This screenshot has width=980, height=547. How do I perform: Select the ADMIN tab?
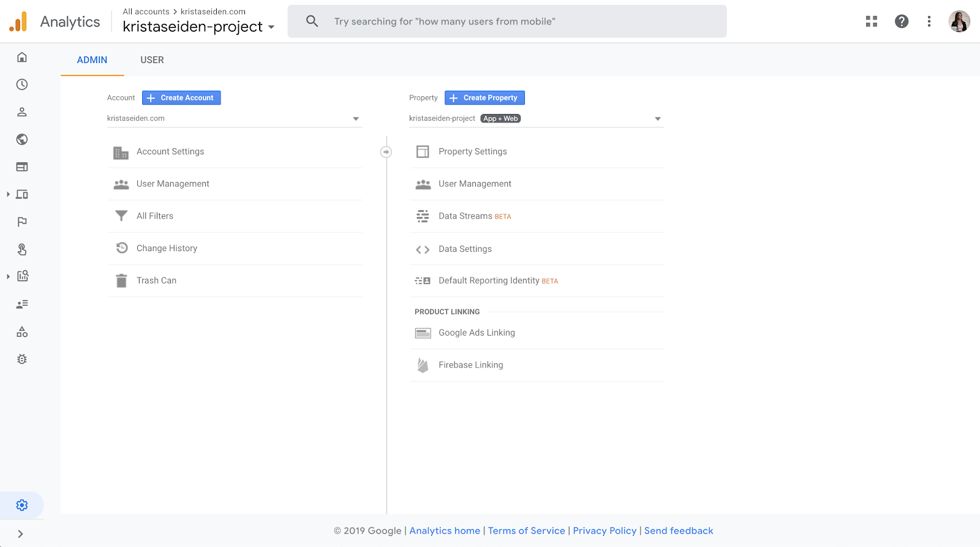(x=92, y=60)
